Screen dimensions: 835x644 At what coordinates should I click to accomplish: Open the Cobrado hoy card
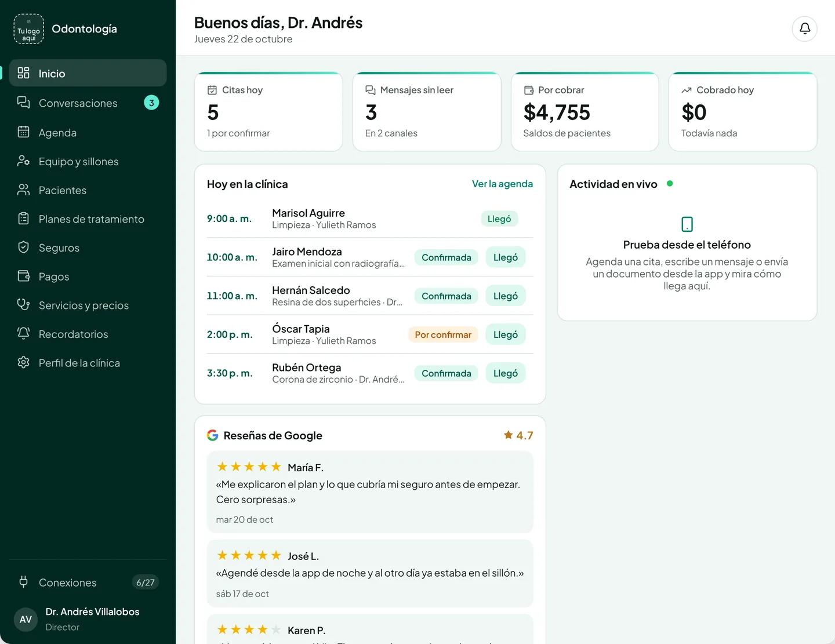tap(743, 111)
